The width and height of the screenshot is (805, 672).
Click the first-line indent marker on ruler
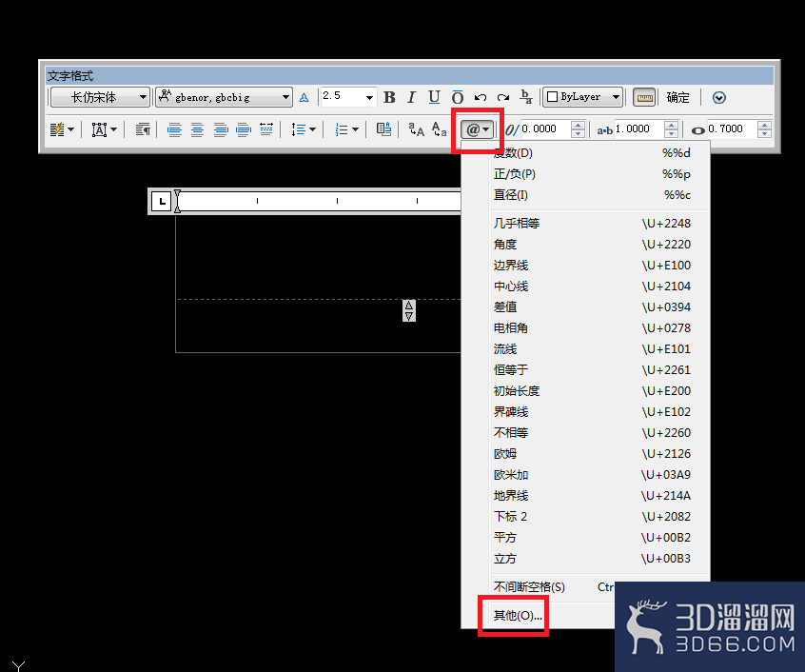pyautogui.click(x=177, y=195)
